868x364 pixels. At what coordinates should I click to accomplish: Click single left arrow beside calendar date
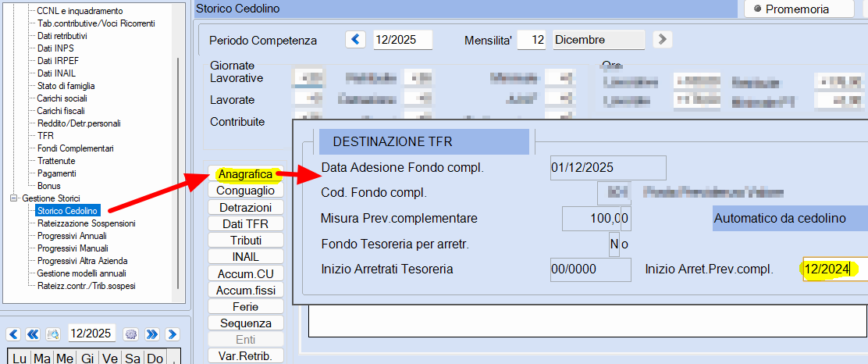[14, 334]
